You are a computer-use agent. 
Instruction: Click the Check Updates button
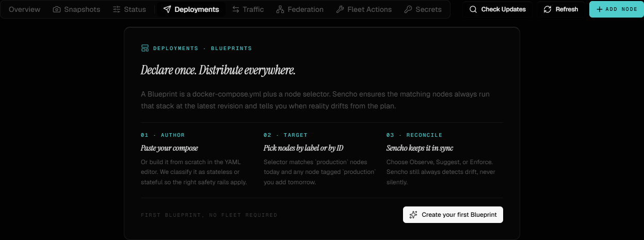coord(497,9)
